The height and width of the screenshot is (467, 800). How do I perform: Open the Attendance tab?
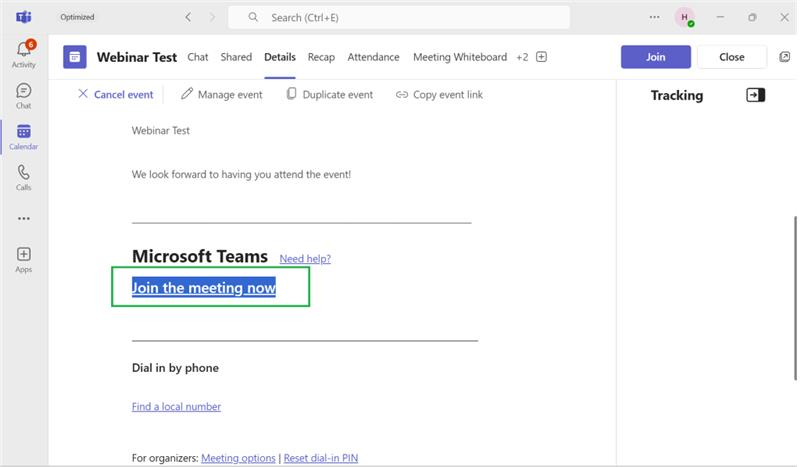point(373,57)
